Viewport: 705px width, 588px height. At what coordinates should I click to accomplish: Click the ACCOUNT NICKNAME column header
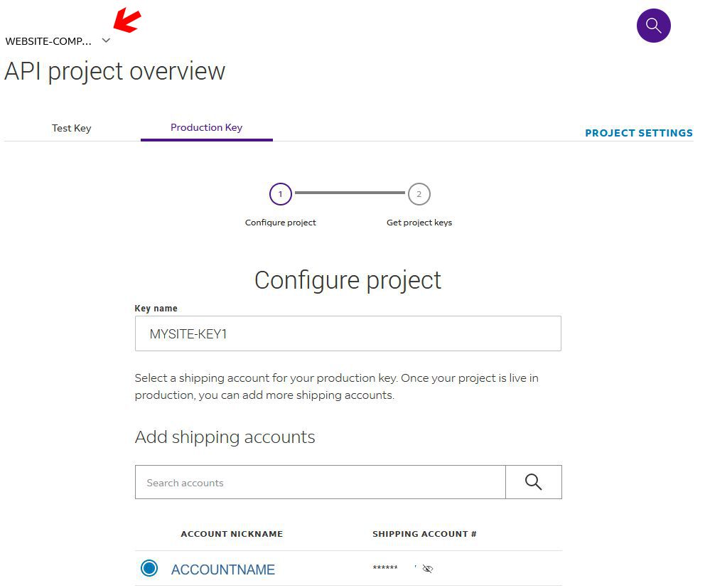232,534
